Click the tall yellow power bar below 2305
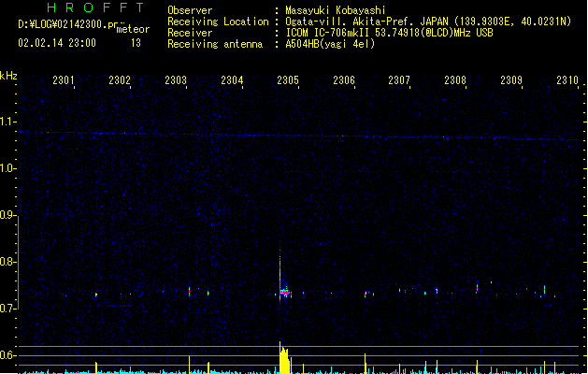The width and height of the screenshot is (588, 374). (284, 358)
